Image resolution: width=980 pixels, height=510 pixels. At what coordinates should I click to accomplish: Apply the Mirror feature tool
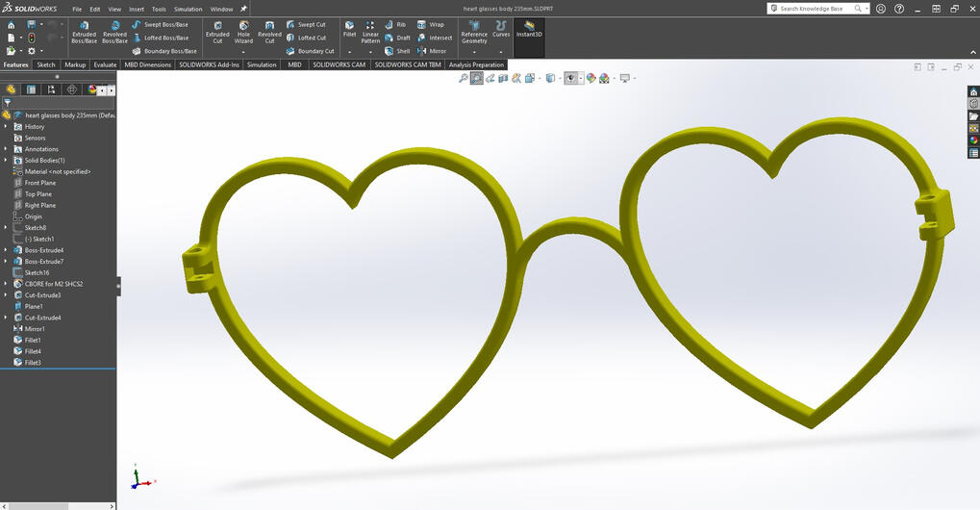click(x=431, y=51)
